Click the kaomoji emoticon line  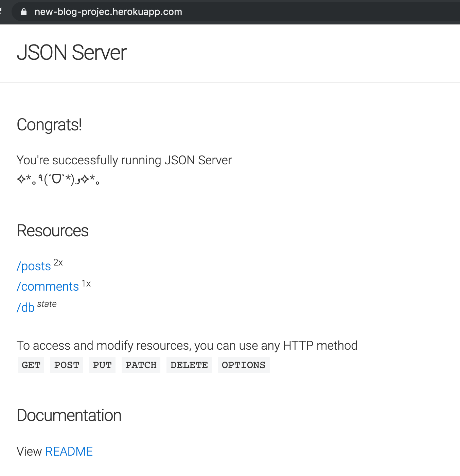(58, 179)
